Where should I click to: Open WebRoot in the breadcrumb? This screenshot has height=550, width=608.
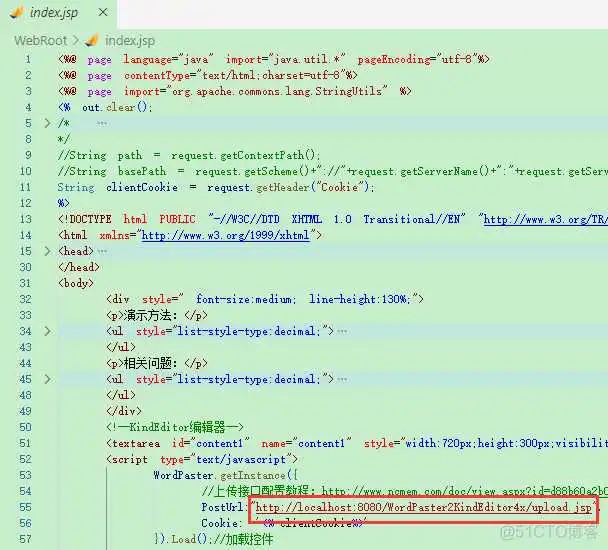[41, 40]
